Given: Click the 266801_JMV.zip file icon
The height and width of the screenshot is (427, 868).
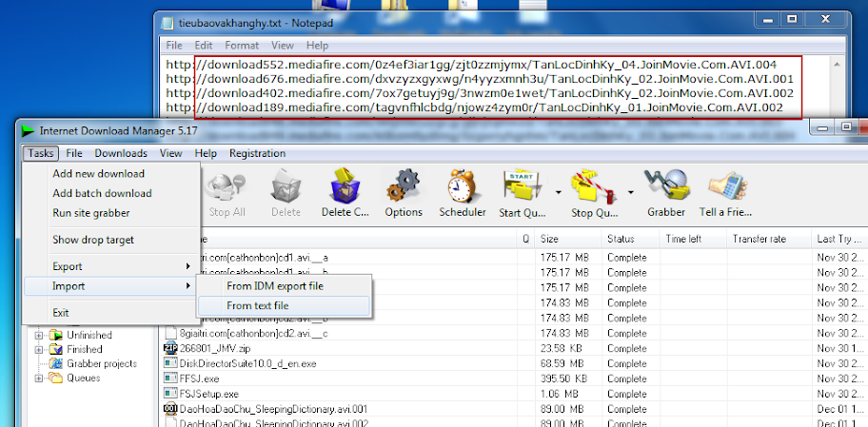Looking at the screenshot, I should [x=170, y=349].
